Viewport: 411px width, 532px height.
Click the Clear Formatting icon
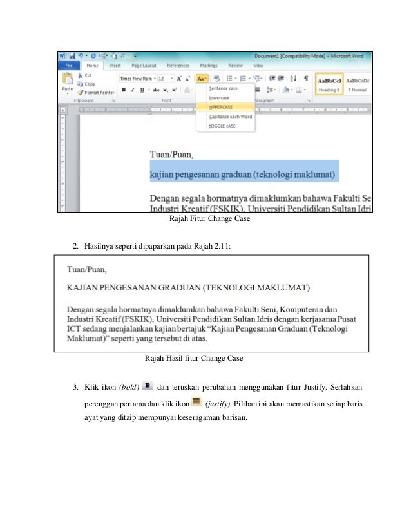coord(216,79)
